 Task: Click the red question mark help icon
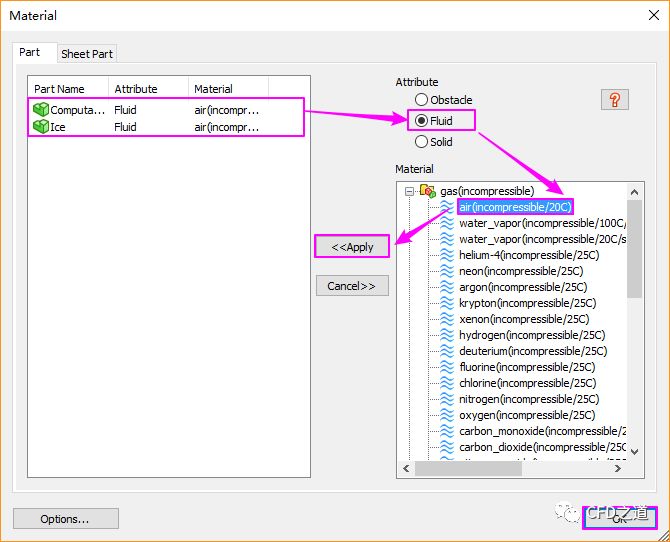(614, 100)
